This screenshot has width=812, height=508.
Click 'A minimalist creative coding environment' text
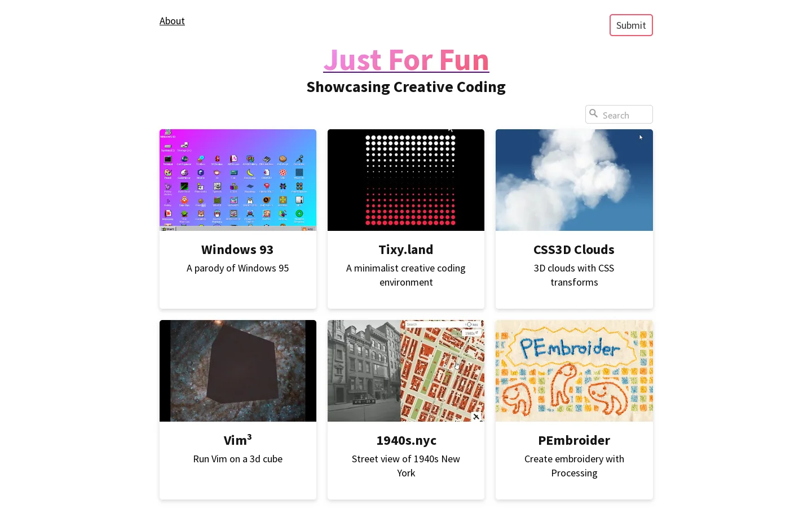406,275
